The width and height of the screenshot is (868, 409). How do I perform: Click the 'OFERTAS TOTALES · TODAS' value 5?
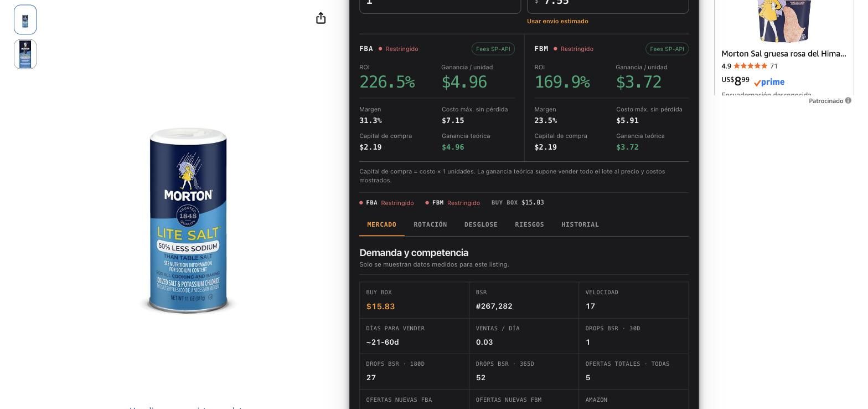tap(588, 377)
